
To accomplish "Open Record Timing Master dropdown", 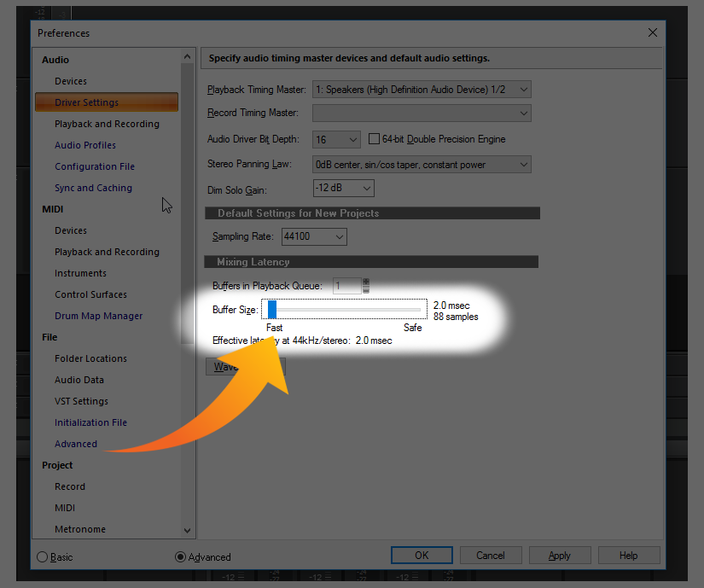I will tap(422, 113).
